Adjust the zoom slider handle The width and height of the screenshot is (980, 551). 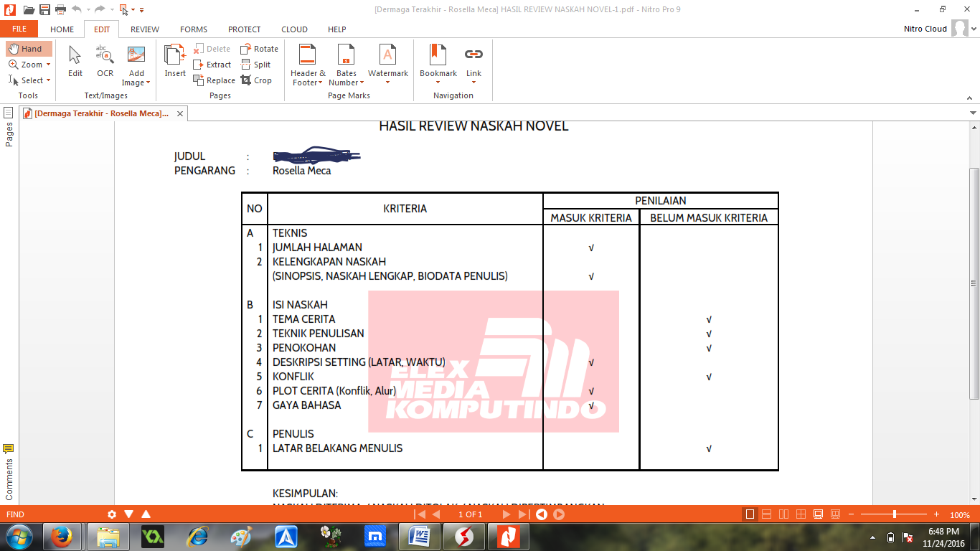[894, 514]
